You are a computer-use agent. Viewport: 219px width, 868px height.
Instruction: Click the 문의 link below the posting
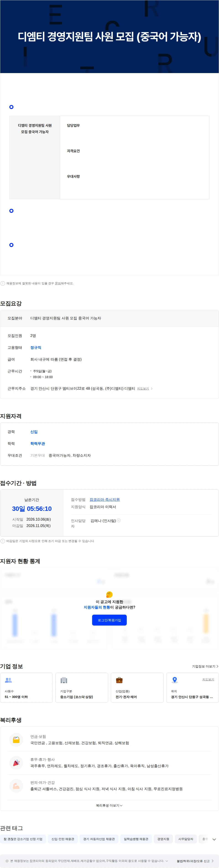click(58, 283)
